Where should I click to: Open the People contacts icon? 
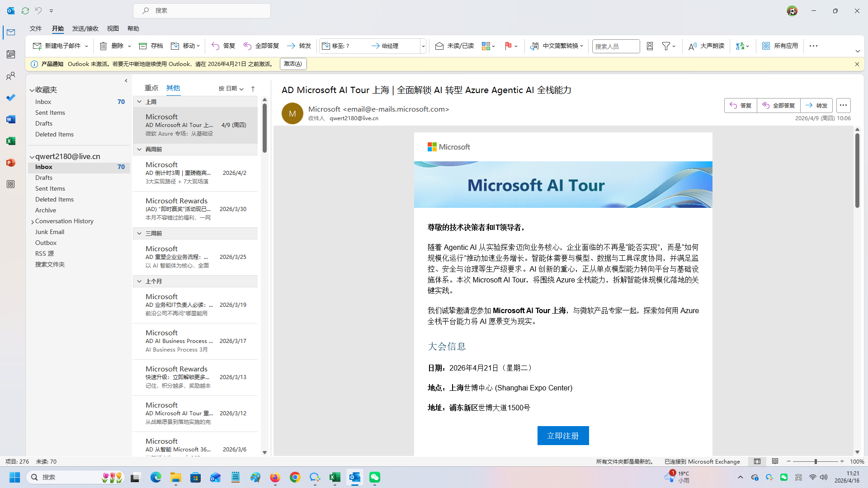(x=11, y=76)
